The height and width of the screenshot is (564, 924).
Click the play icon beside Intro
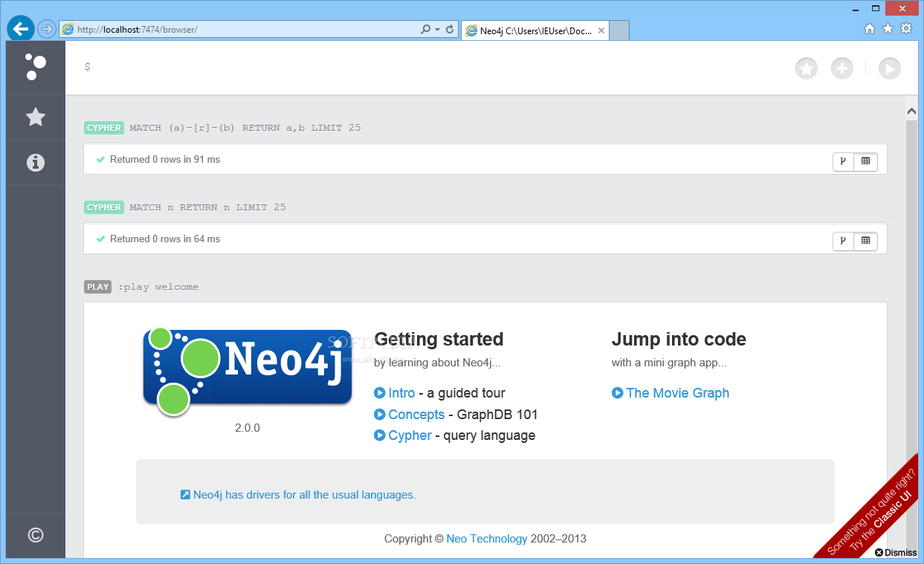380,393
